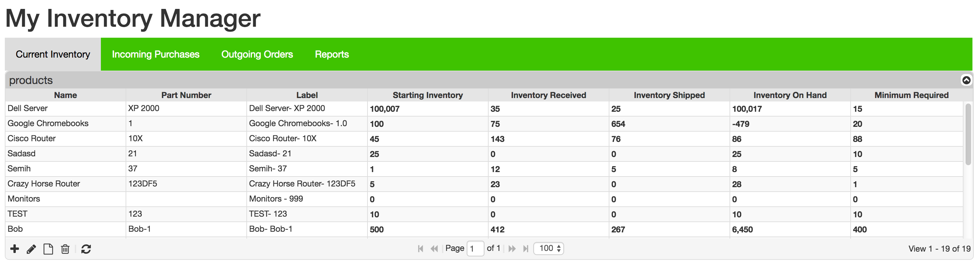Click the view record page icon
This screenshot has height=266, width=980.
(x=48, y=249)
